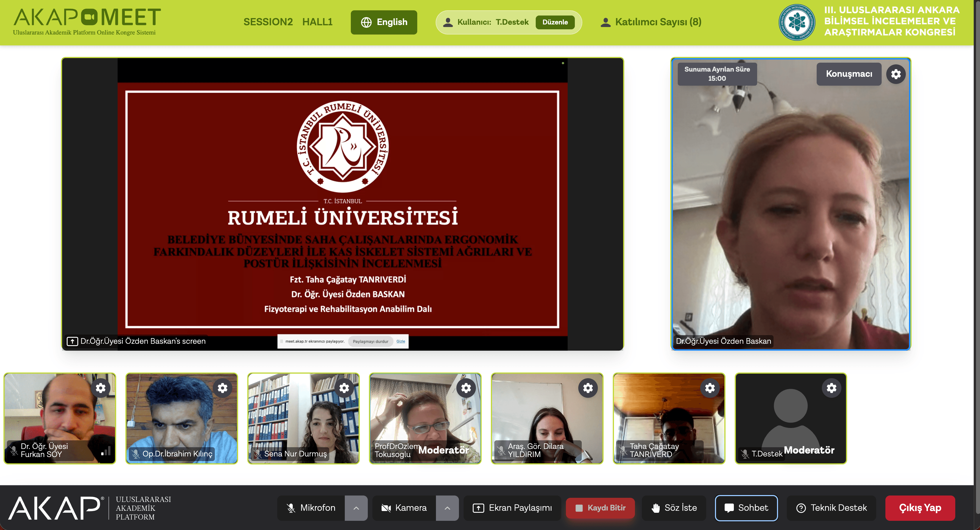Click muted mic icon on Dilara YILDIRIM tile
Image resolution: width=980 pixels, height=530 pixels.
[501, 451]
